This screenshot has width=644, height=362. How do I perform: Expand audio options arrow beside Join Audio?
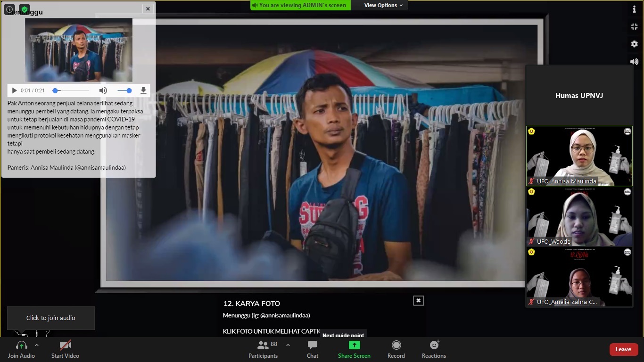click(37, 345)
